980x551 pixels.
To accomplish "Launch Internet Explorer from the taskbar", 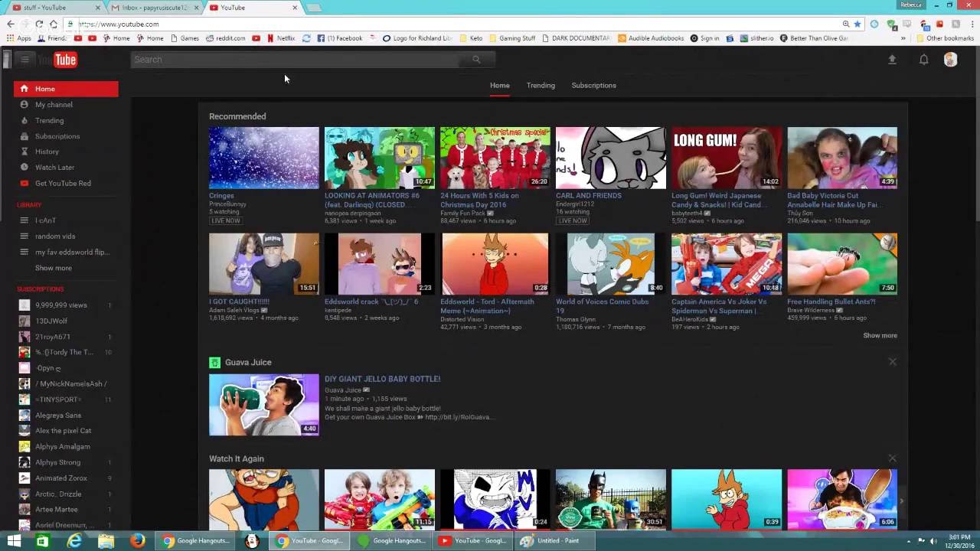I will [x=74, y=541].
